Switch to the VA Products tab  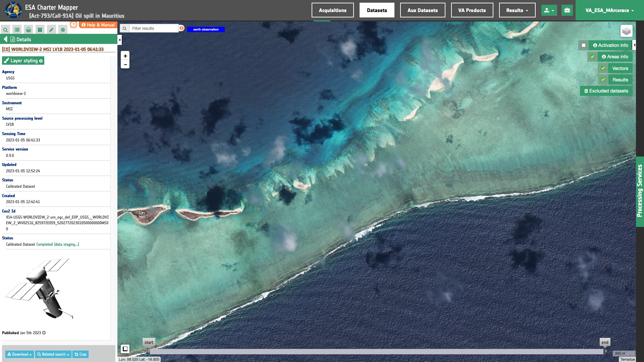(x=472, y=10)
